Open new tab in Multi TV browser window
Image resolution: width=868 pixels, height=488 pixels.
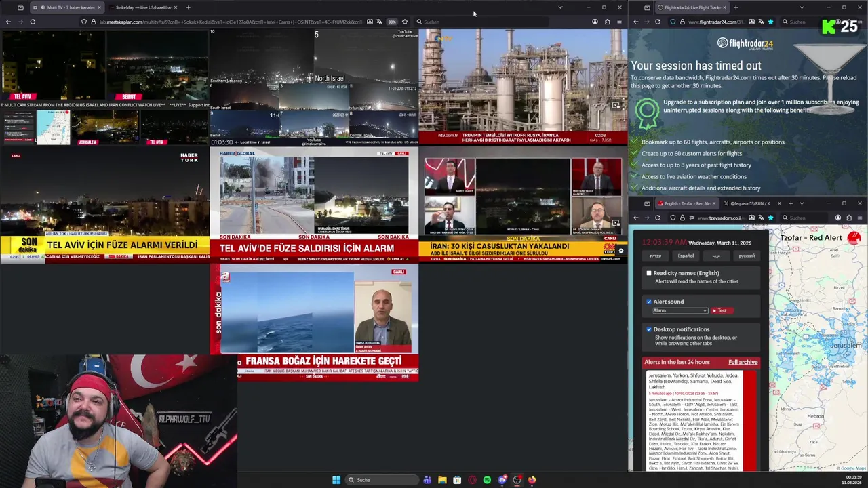(188, 7)
